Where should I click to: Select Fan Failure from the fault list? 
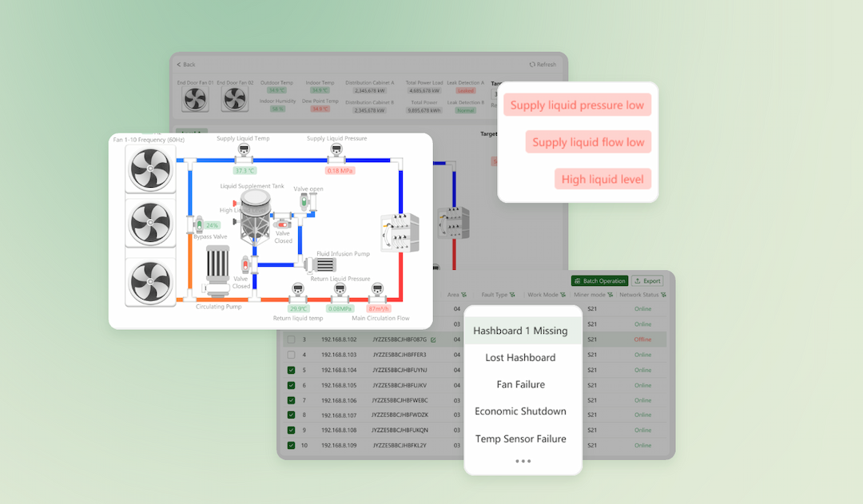[x=522, y=384]
